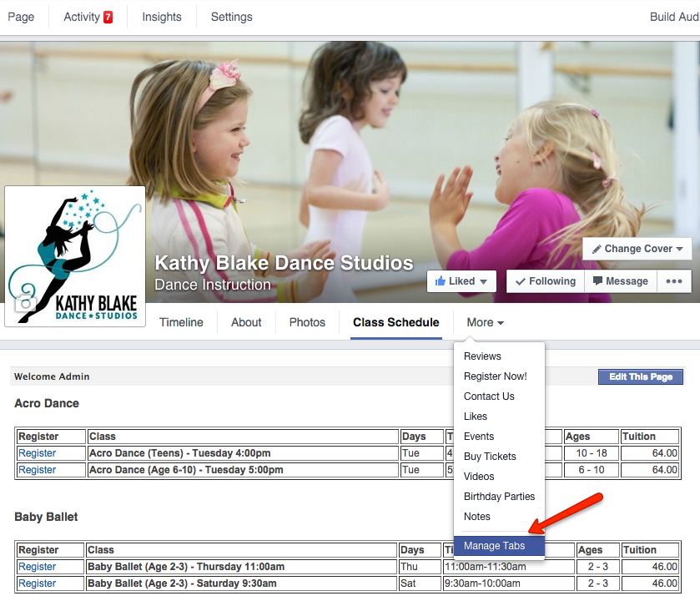Click the Kathy Blake Dance Studios page title
The image size is (700, 601).
click(x=284, y=263)
